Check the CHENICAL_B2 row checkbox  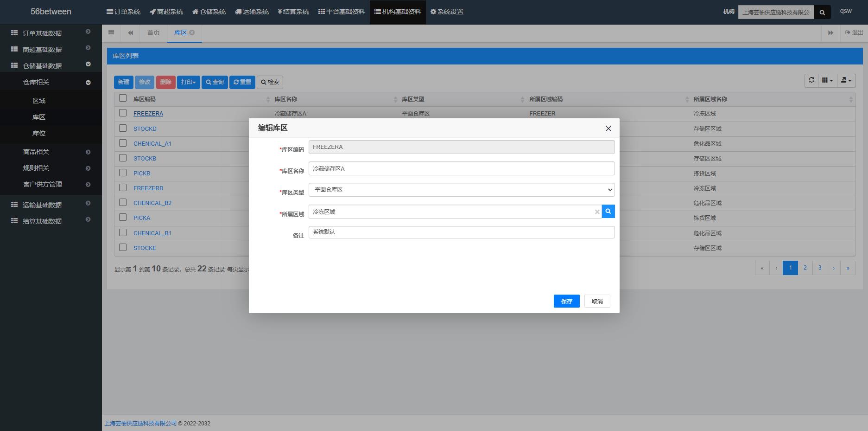tap(123, 202)
